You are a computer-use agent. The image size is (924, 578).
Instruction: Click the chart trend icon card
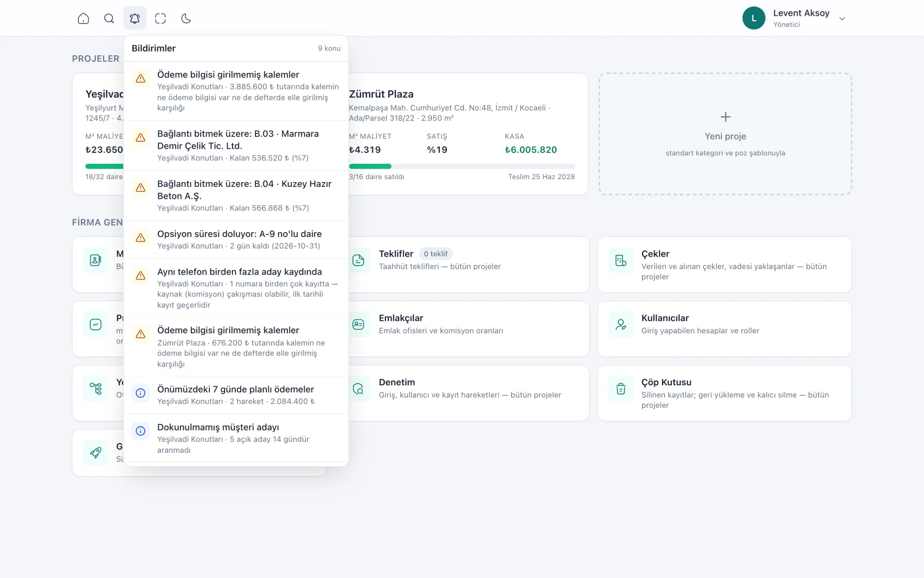pos(96,325)
